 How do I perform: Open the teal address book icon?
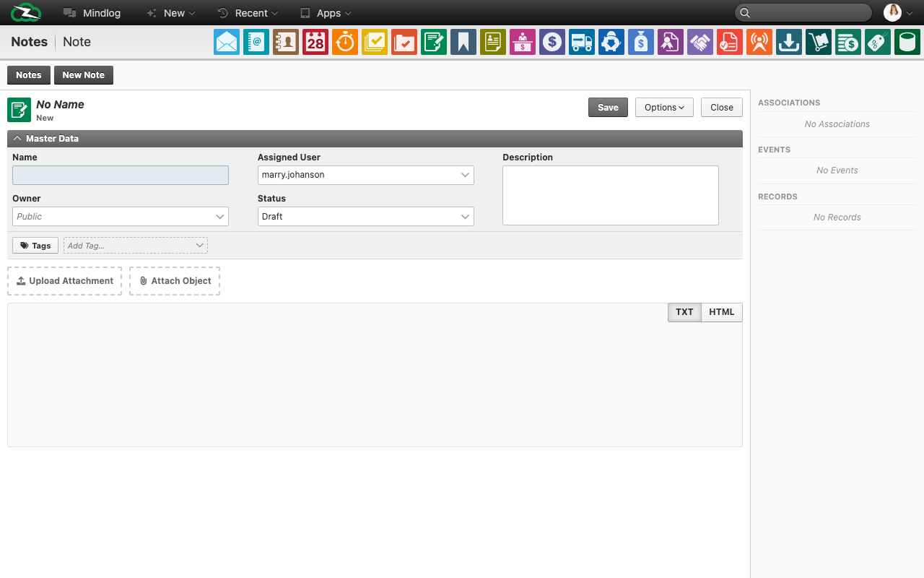pyautogui.click(x=256, y=42)
